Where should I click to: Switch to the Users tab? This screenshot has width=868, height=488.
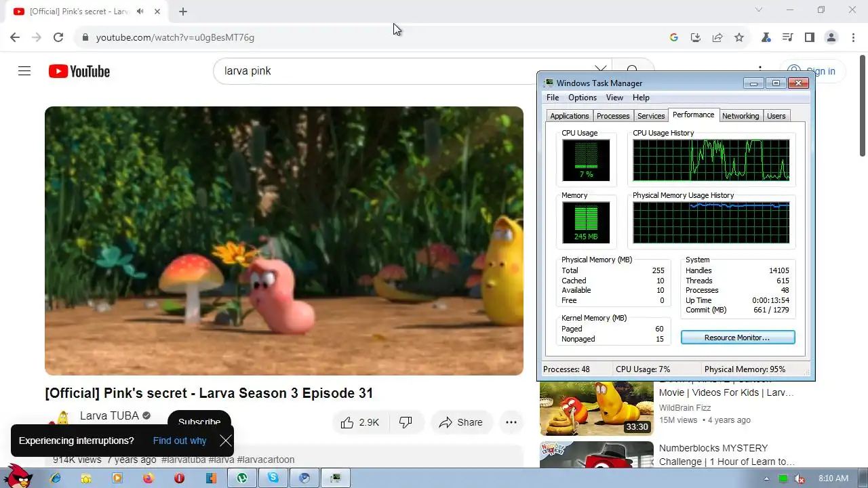776,116
